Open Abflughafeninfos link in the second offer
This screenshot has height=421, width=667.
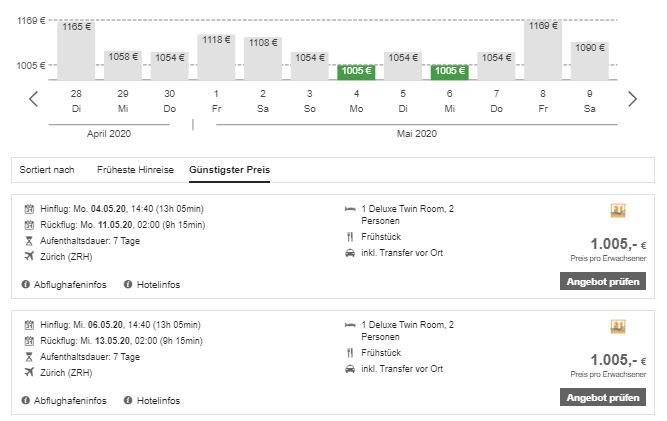pyautogui.click(x=68, y=401)
